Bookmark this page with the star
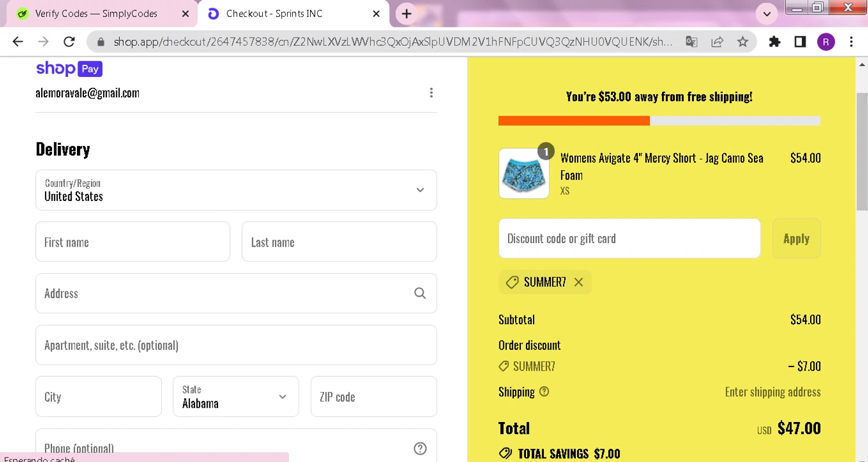This screenshot has width=868, height=462. [x=743, y=42]
